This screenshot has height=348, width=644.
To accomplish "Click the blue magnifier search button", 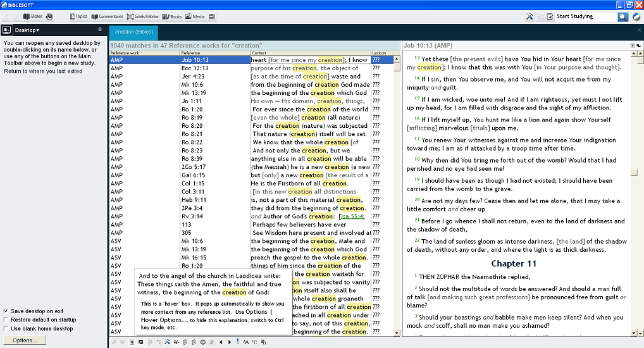I will [623, 16].
